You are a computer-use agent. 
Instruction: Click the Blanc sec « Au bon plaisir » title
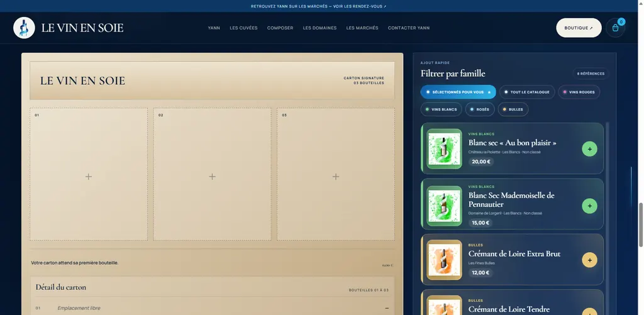click(x=513, y=143)
